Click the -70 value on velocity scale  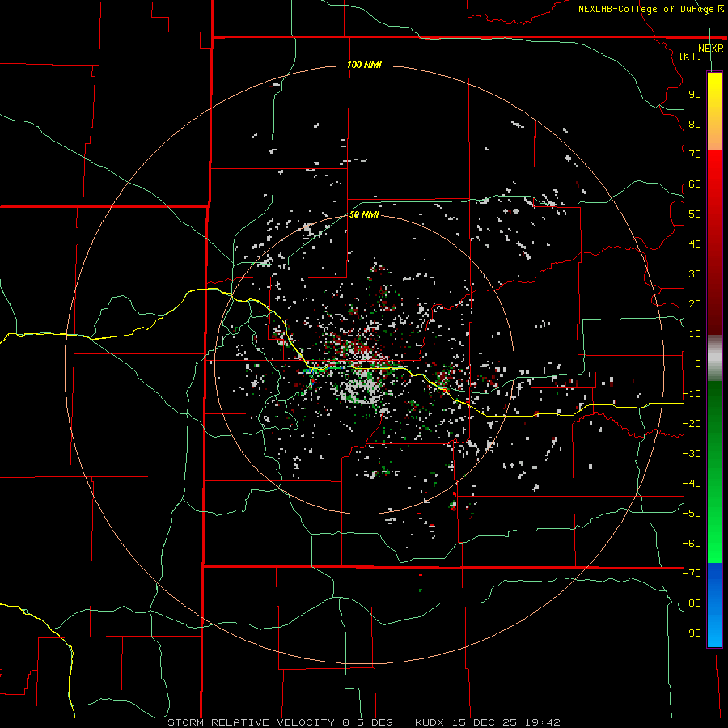coord(692,574)
